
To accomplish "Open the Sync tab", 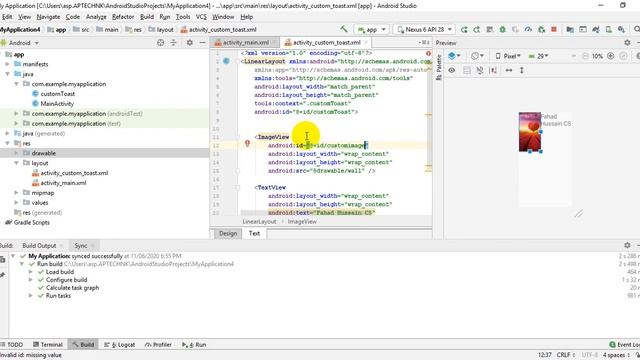I will point(81,246).
